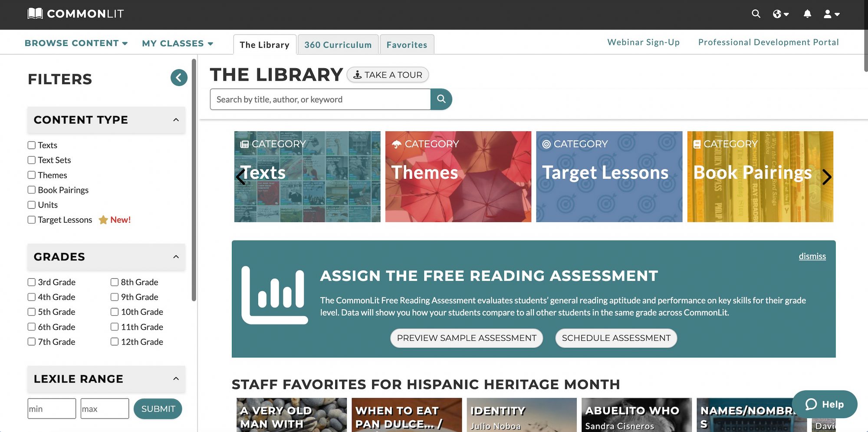Collapse the Filters sidebar arrow button

[179, 78]
